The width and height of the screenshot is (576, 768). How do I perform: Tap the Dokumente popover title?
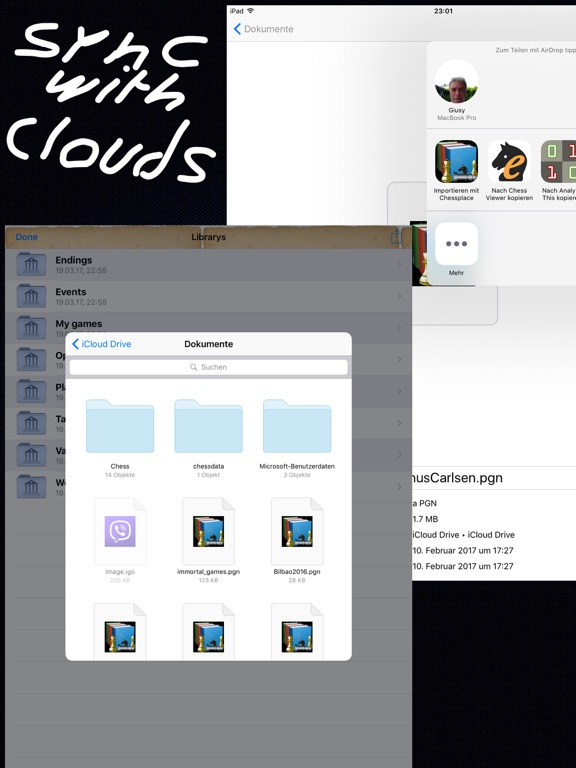point(209,344)
